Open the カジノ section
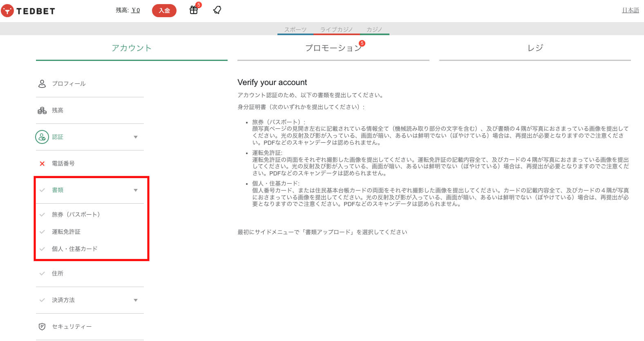The height and width of the screenshot is (341, 644). tap(374, 29)
